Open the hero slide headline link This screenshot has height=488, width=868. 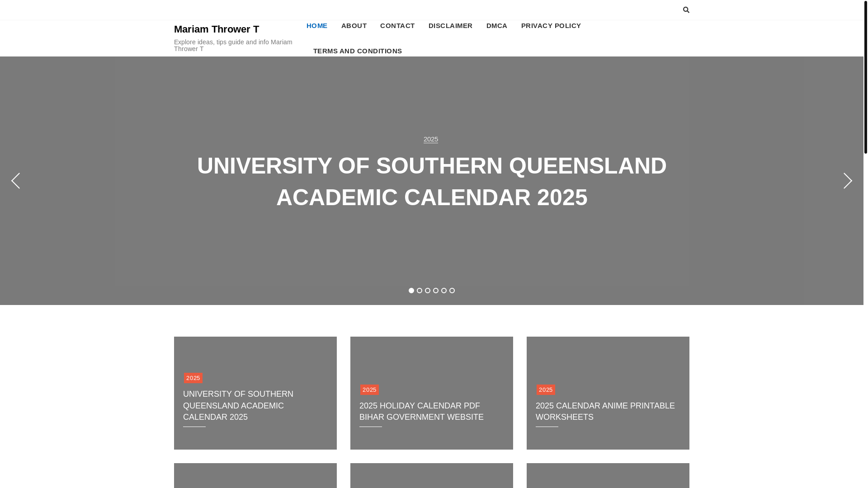pos(432,182)
